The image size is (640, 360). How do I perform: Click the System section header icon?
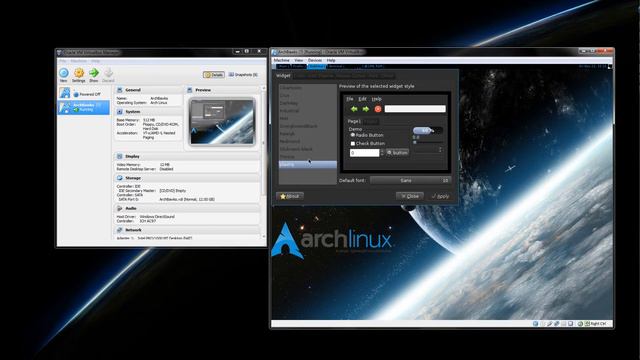pyautogui.click(x=120, y=111)
